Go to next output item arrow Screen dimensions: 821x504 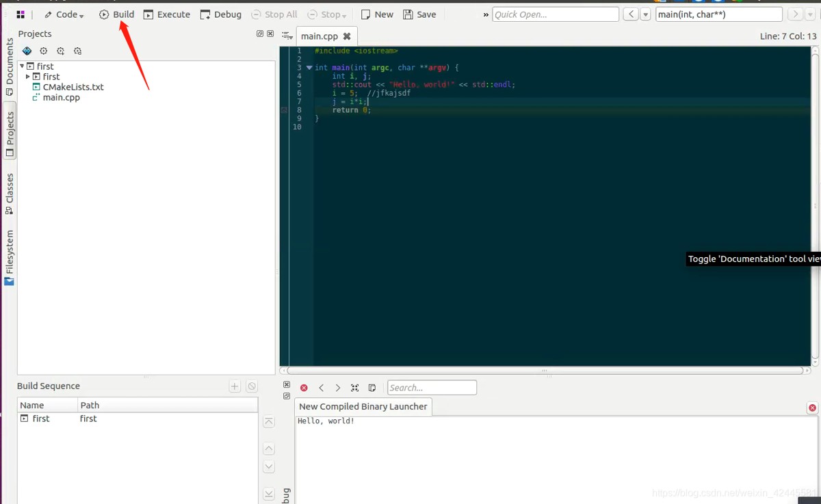338,388
